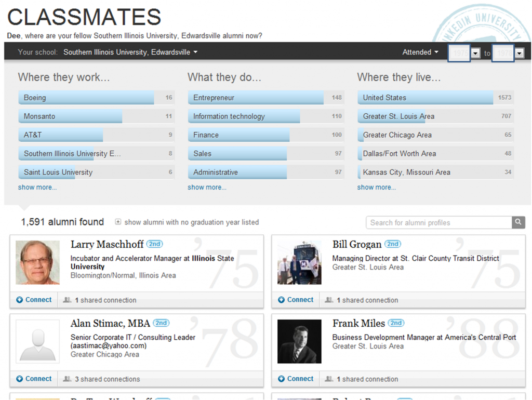Filter alumni by Monsanto employer
532x400 pixels.
pos(96,116)
